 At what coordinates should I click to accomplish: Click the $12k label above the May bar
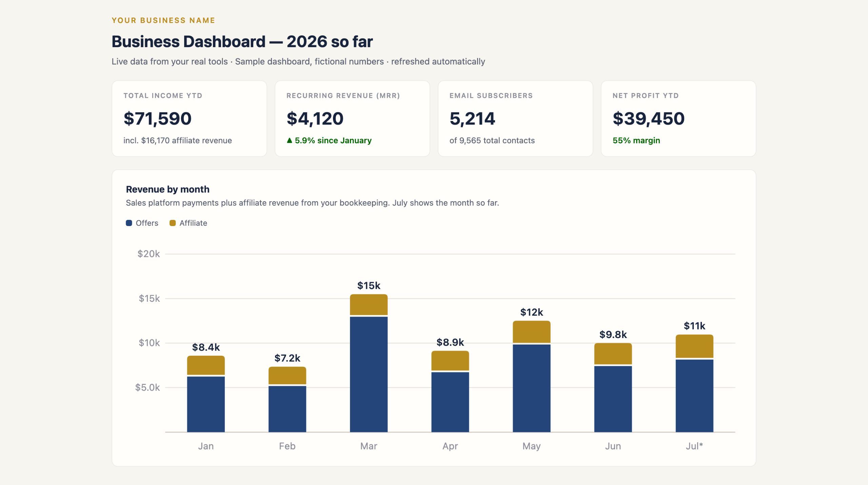click(531, 312)
